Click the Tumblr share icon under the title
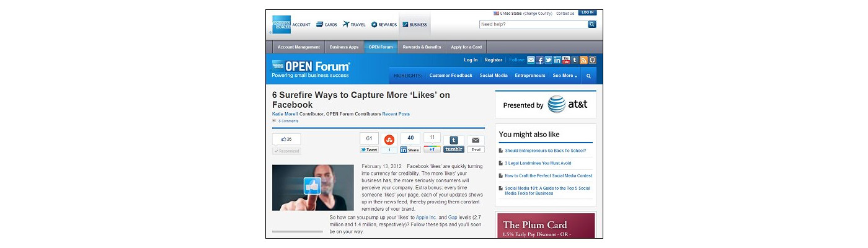 (454, 141)
